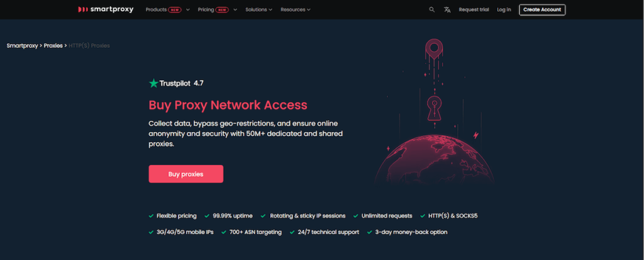Expand the Products dropdown menu
Viewport: 644px width, 260px height.
(167, 9)
